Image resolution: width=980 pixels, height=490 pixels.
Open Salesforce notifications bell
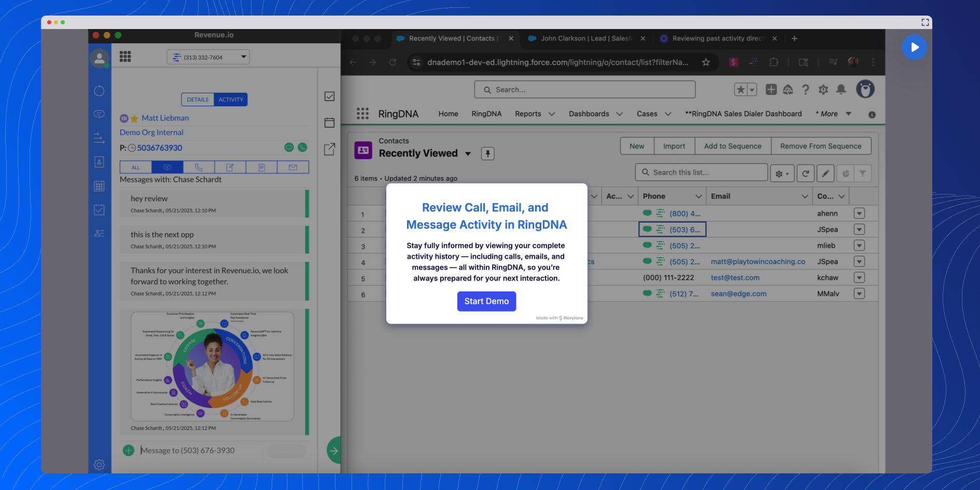[x=841, y=89]
